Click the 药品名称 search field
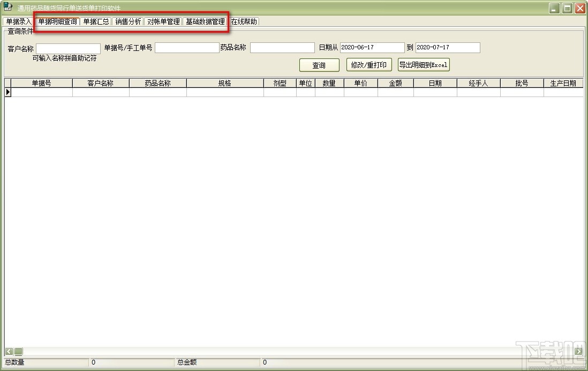588x371 pixels. click(x=282, y=48)
